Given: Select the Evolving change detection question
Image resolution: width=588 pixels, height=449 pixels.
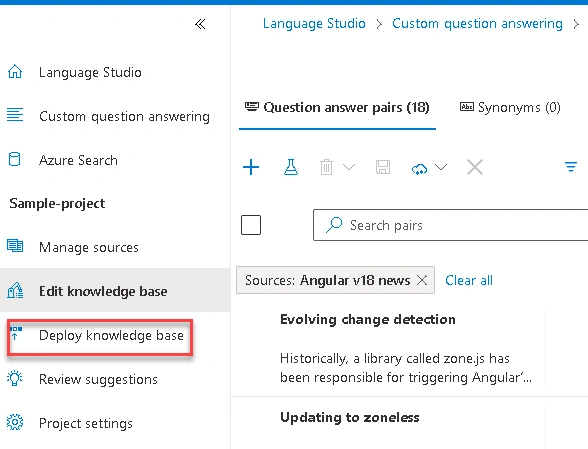Looking at the screenshot, I should (368, 319).
